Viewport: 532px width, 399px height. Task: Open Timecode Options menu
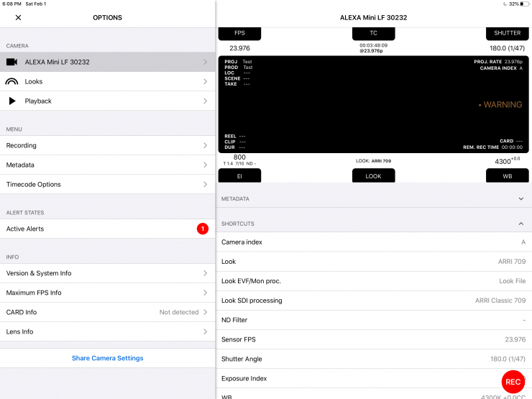[107, 184]
